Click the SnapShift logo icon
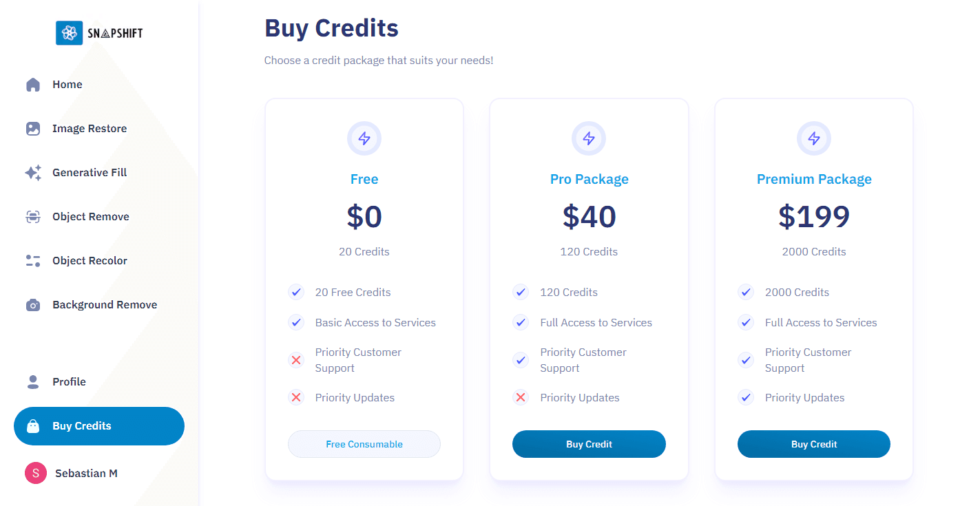The width and height of the screenshot is (980, 506). pyautogui.click(x=69, y=32)
